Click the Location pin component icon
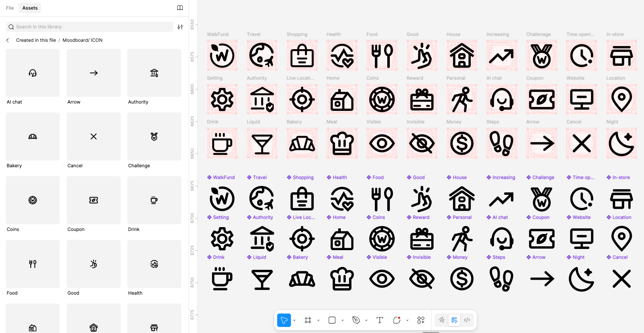 pyautogui.click(x=622, y=239)
